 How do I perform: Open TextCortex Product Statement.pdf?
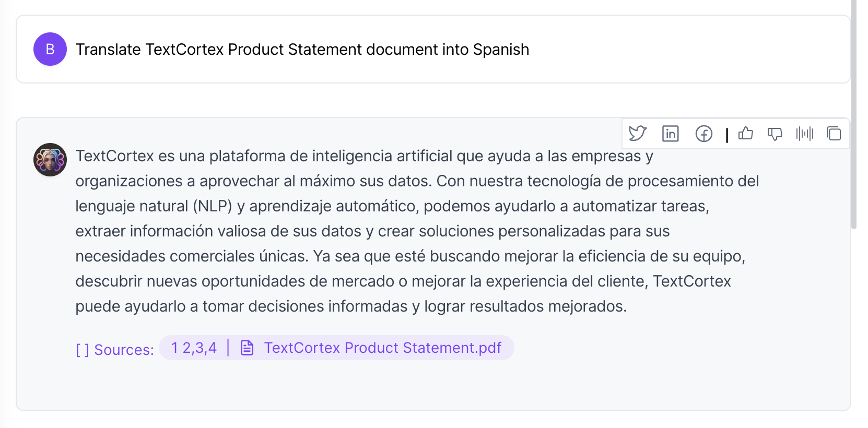coord(382,347)
